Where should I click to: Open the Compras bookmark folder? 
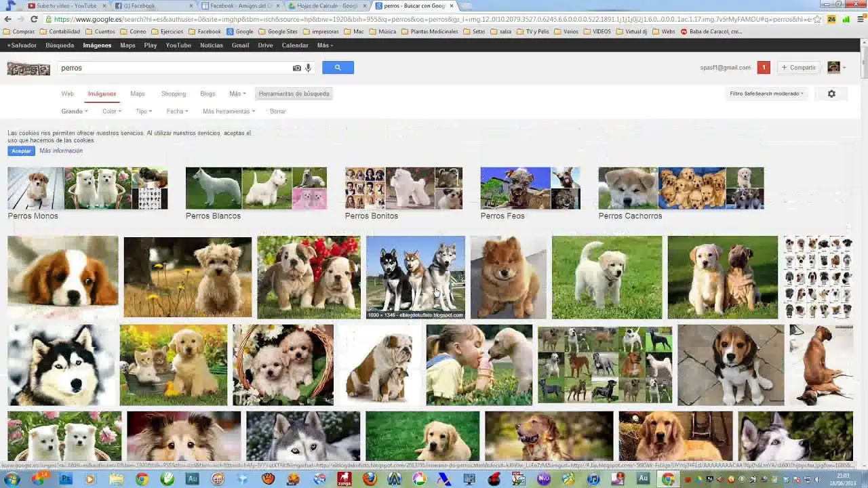20,31
